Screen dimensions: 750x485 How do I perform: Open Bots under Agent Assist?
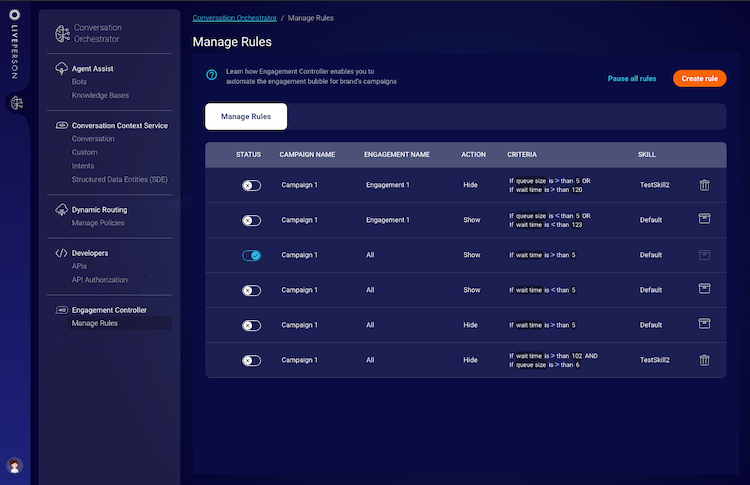coord(79,82)
